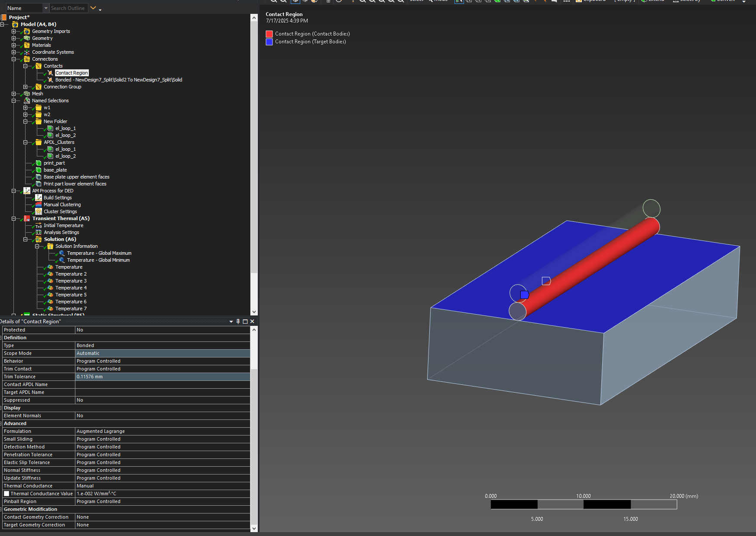This screenshot has height=536, width=756.
Task: Expand the Geometry Imports node
Action: pos(13,31)
